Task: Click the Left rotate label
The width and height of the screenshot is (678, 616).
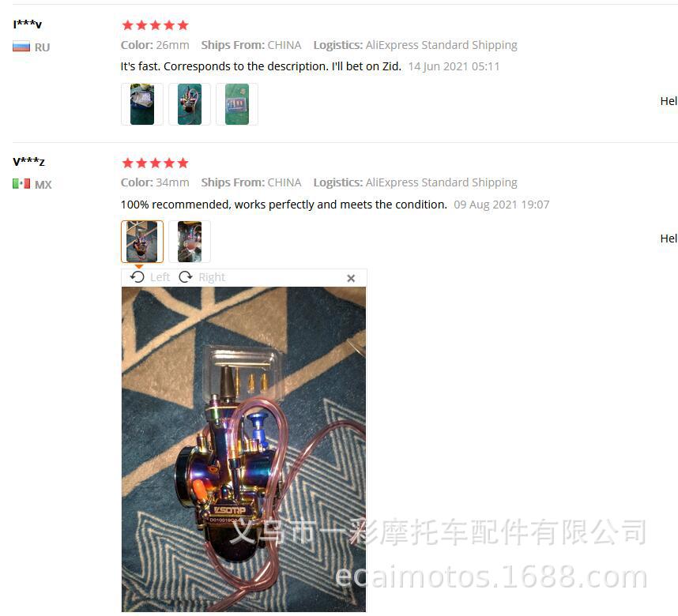Action: [160, 277]
